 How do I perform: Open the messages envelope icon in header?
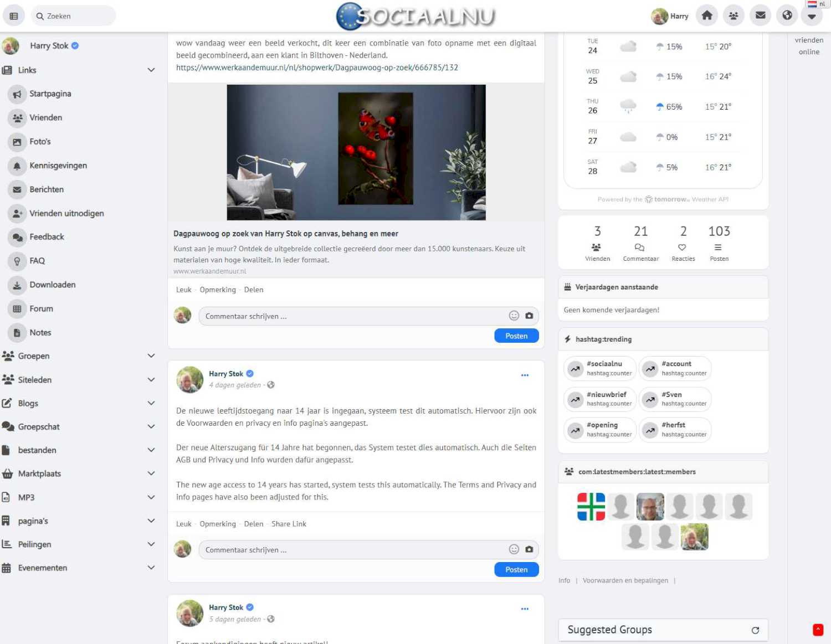760,16
